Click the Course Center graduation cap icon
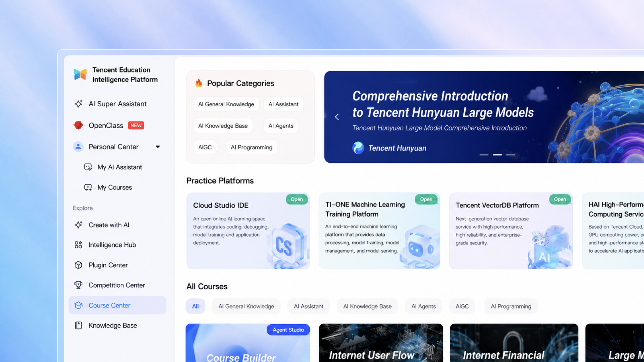The height and width of the screenshot is (362, 644). pyautogui.click(x=78, y=305)
